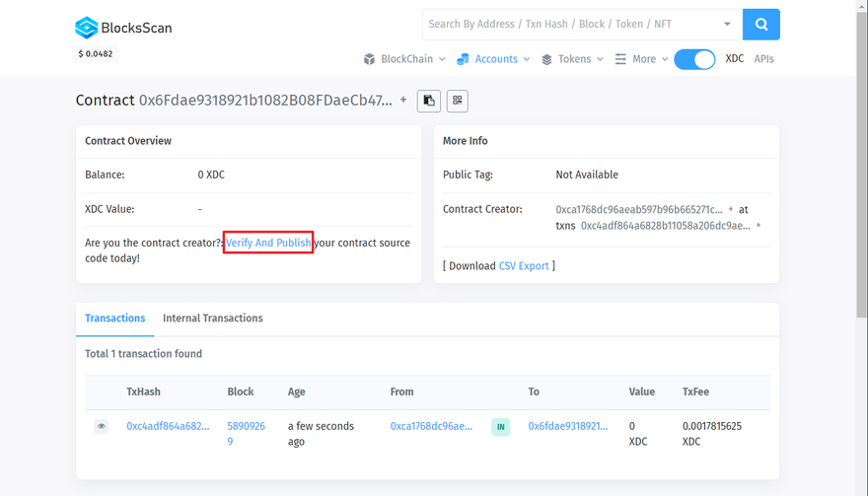Download the CSV Export

coord(524,266)
